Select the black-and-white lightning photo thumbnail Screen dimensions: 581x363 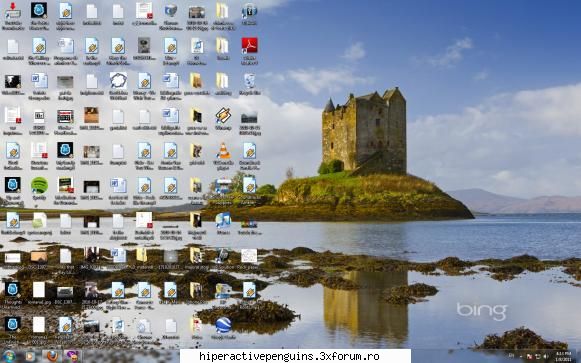(13, 81)
